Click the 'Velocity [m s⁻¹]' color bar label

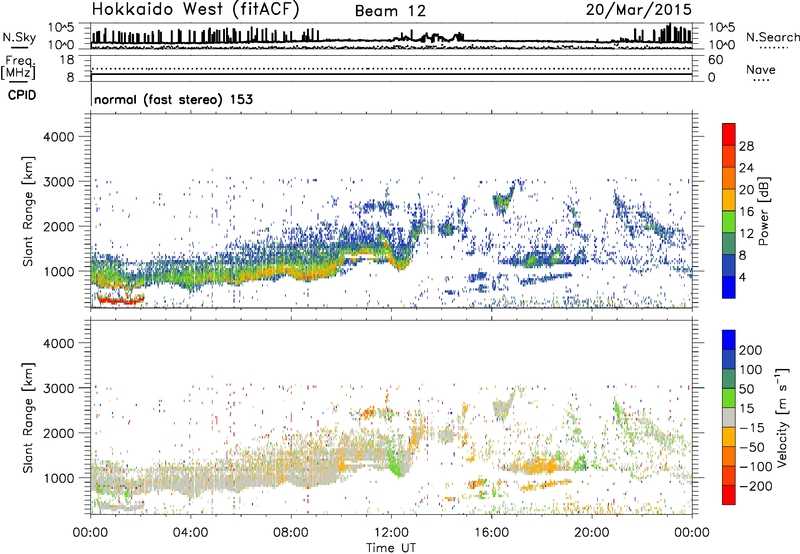pos(781,417)
